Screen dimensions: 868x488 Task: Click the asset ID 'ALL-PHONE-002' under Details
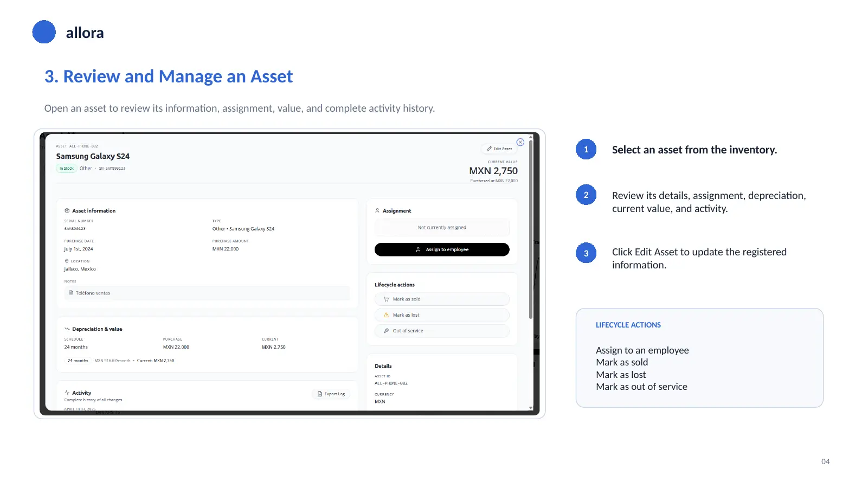coord(391,383)
